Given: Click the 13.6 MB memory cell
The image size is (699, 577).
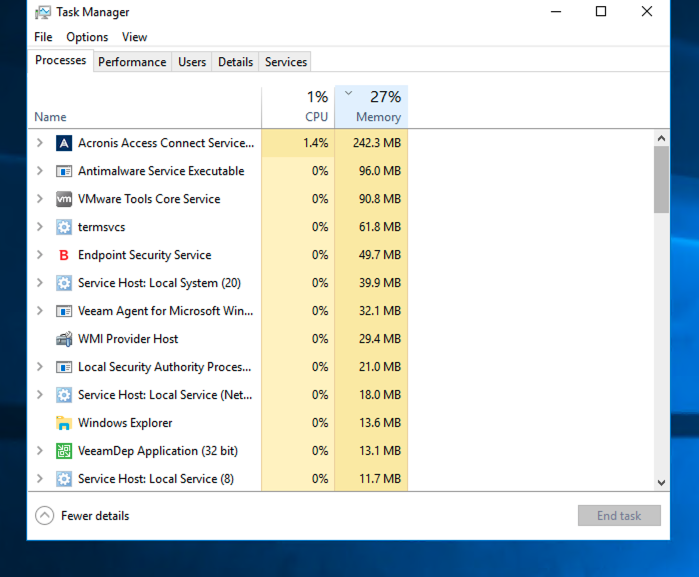Looking at the screenshot, I should pos(371,423).
